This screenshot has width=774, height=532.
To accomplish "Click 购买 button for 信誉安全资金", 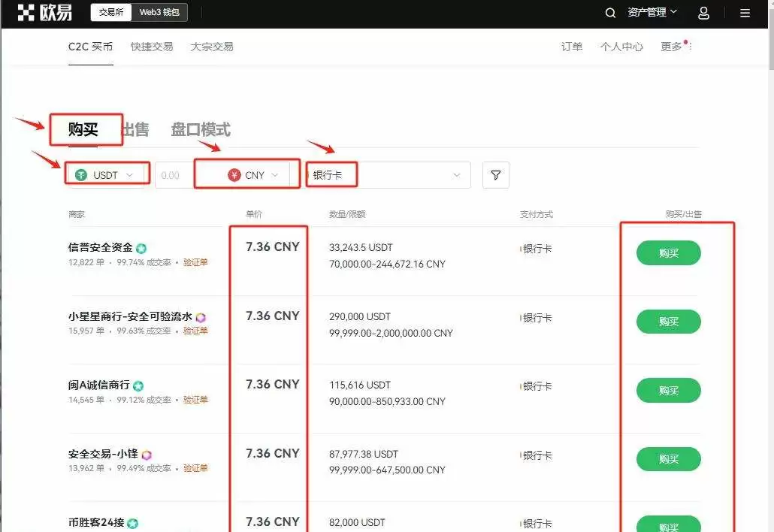I will [x=668, y=253].
